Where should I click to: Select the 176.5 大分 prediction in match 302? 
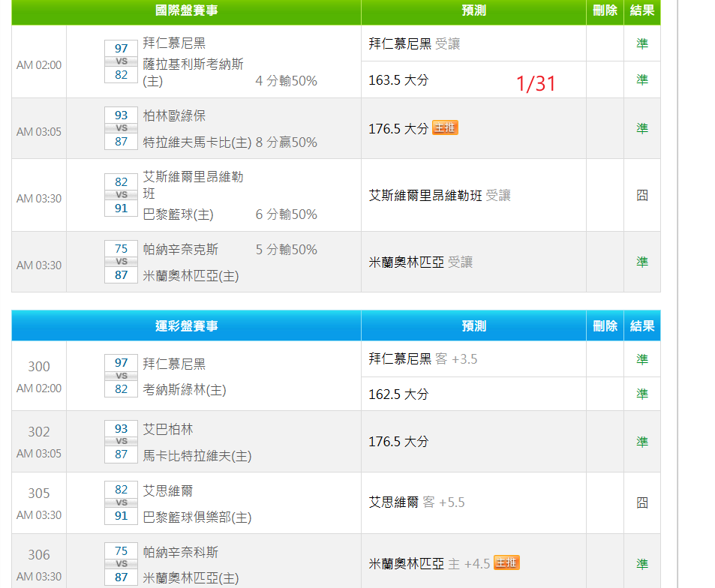398,442
